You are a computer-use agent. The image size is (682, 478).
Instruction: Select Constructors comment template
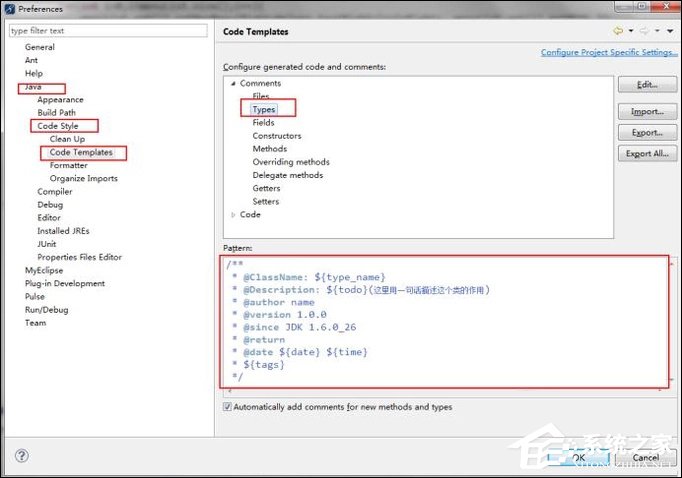pos(277,136)
